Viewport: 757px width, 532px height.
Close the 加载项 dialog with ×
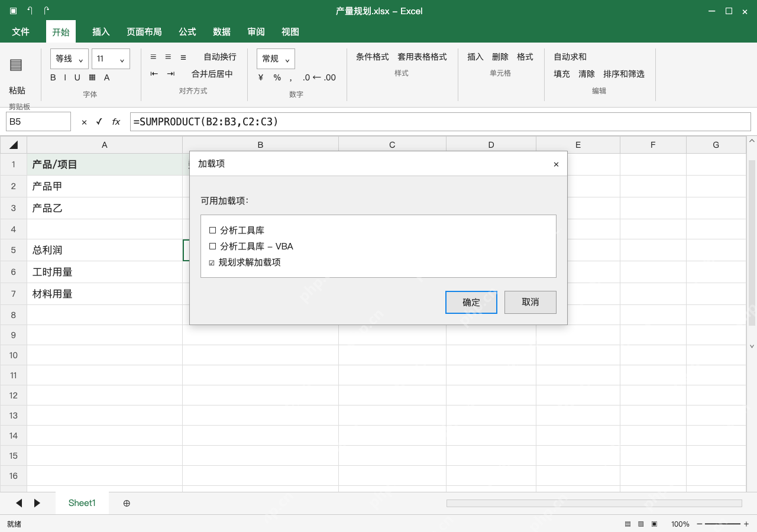coord(556,164)
